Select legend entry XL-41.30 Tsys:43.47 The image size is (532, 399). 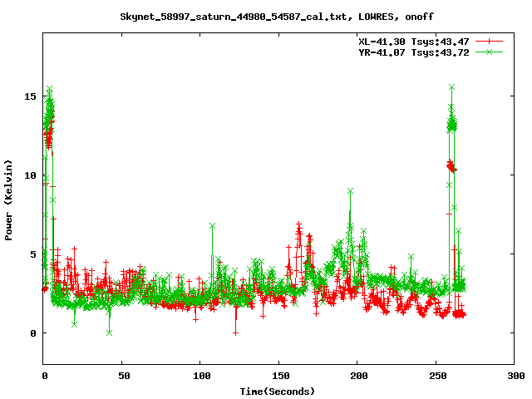click(414, 42)
